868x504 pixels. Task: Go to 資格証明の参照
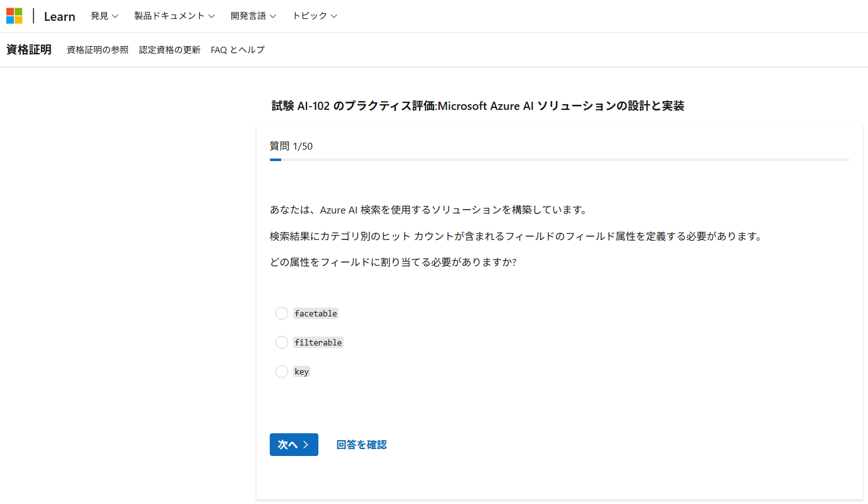tap(98, 50)
